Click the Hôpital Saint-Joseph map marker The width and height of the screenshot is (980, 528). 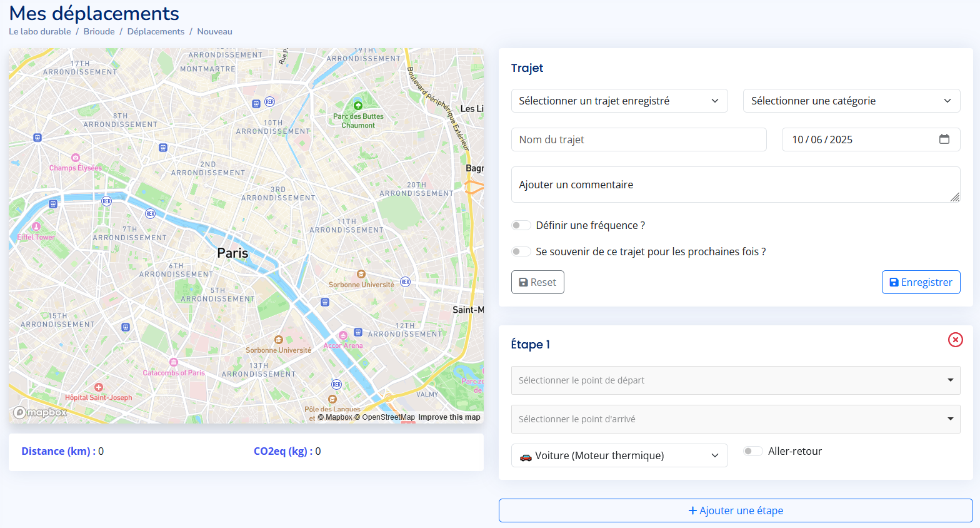point(99,387)
